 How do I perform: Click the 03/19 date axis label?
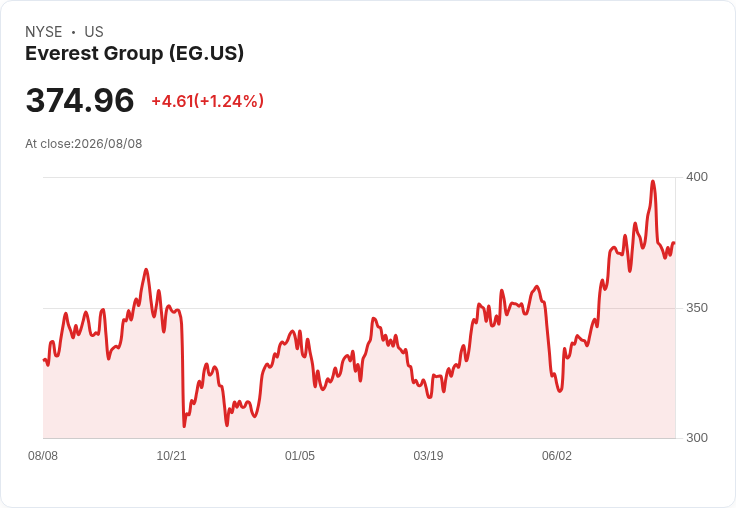(x=428, y=456)
